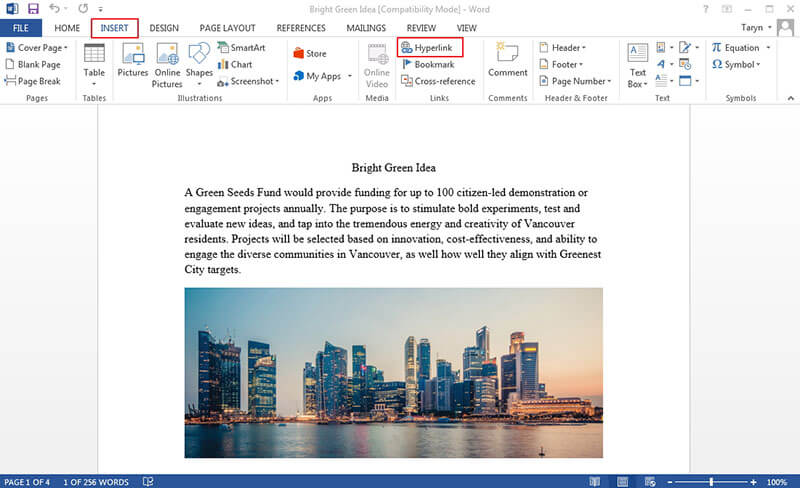Insert a Blank Page
The image size is (800, 488).
click(x=33, y=64)
